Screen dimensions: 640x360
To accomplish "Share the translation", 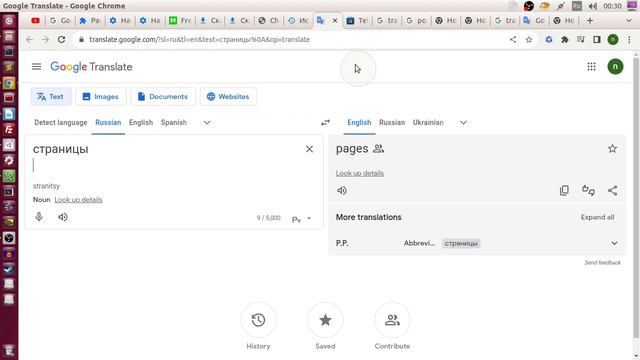I will 612,191.
